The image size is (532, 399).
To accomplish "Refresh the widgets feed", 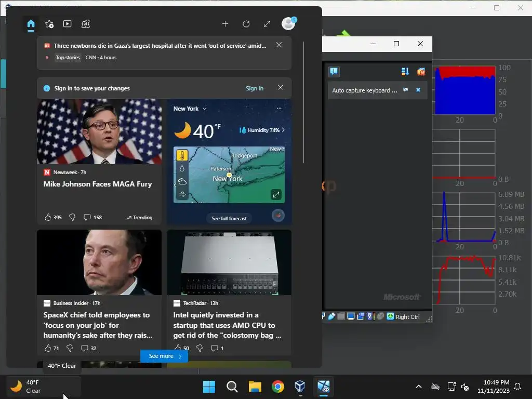I will click(x=246, y=24).
